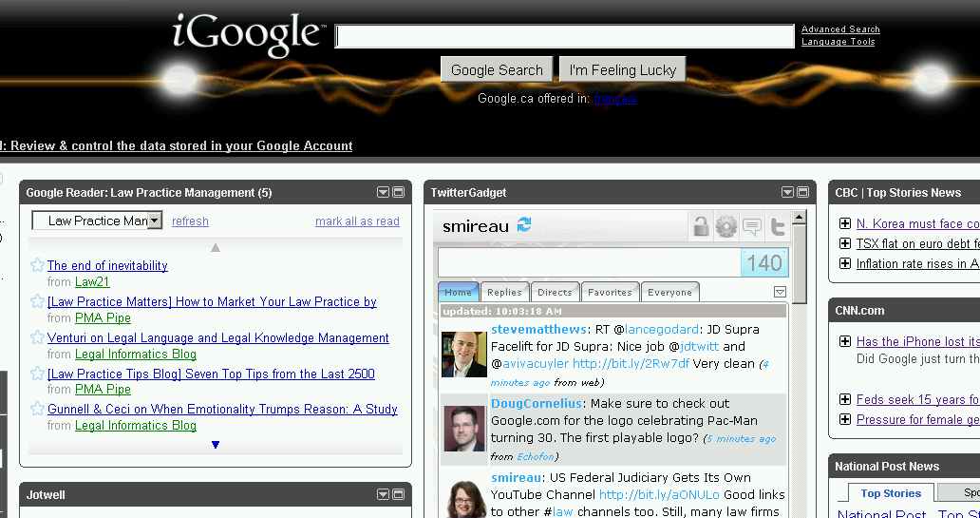The image size is (980, 518).
Task: Open DougCornelius profile picture
Action: [x=463, y=429]
